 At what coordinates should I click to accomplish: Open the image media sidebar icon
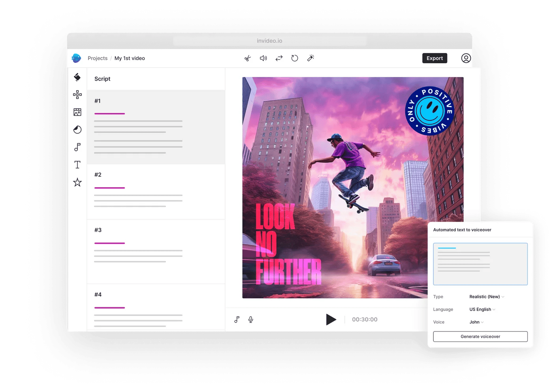tap(77, 112)
